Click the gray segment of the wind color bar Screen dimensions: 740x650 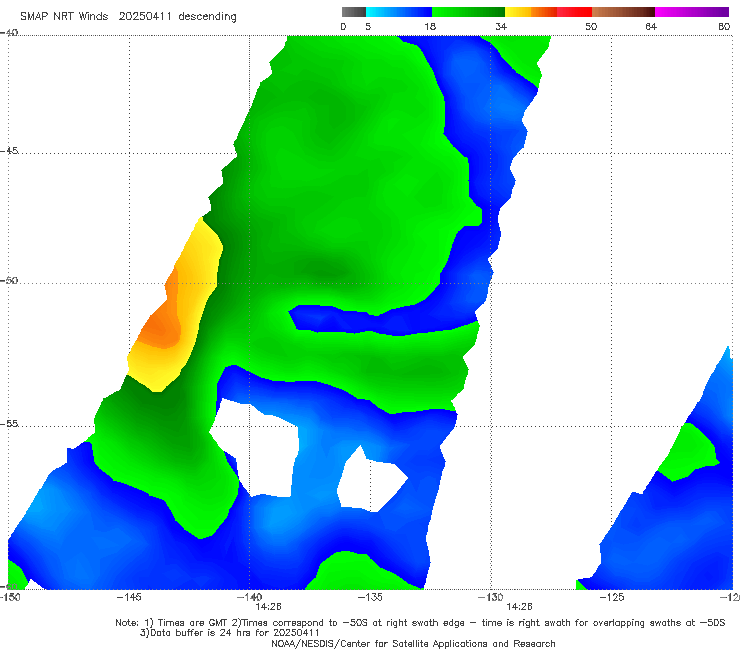353,12
